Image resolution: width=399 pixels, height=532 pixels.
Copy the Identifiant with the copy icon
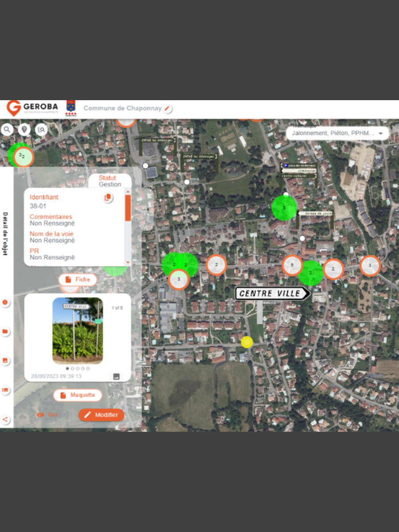[107, 198]
